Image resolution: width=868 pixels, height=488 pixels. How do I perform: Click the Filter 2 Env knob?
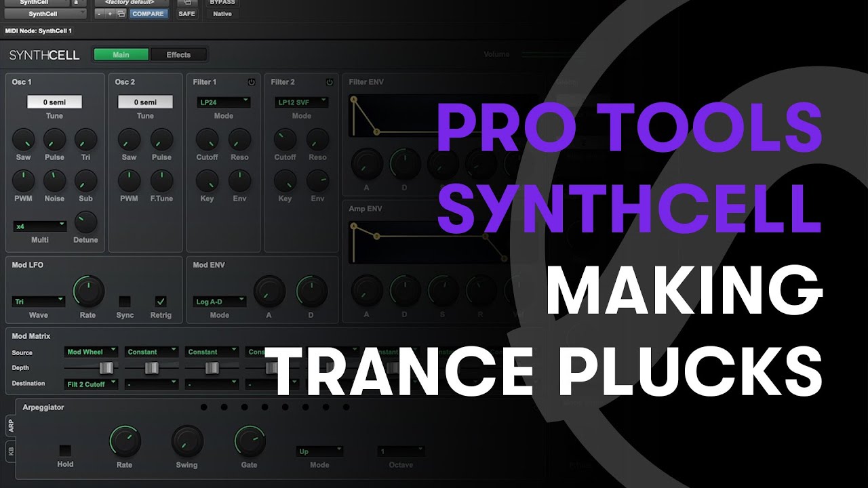point(317,180)
